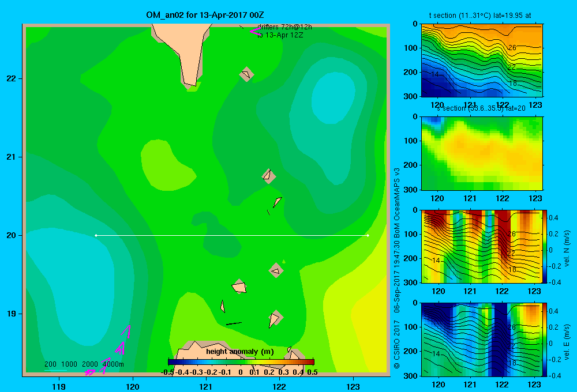The image size is (577, 392).
Task: Click the "100" depth tick of salinity section
Action: click(411, 141)
